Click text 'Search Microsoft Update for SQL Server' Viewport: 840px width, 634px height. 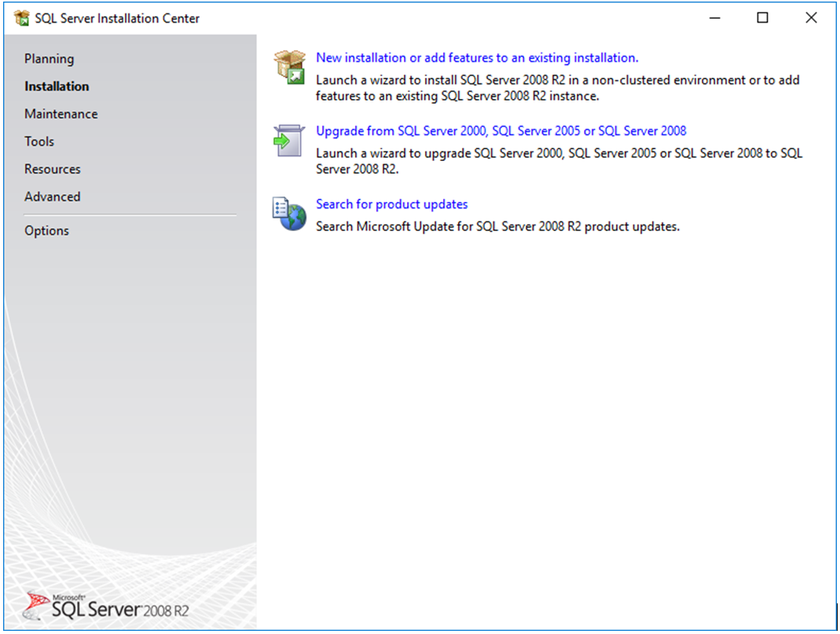point(497,226)
